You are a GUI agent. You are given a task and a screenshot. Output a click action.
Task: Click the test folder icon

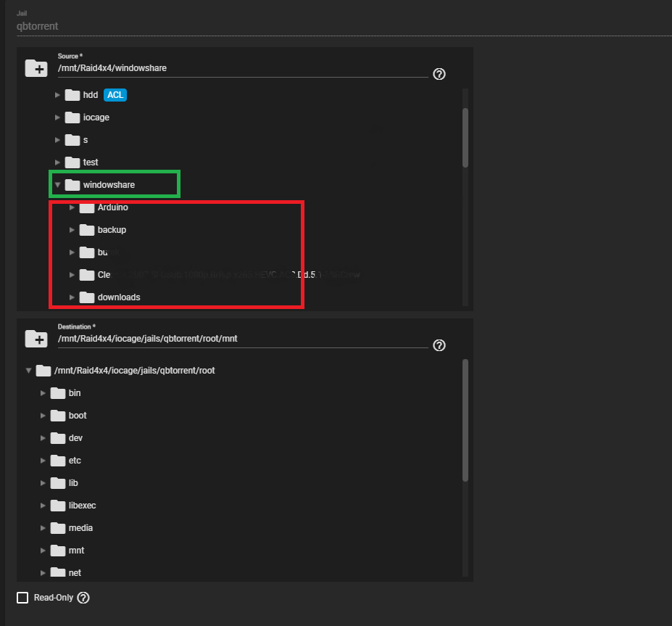tap(72, 162)
